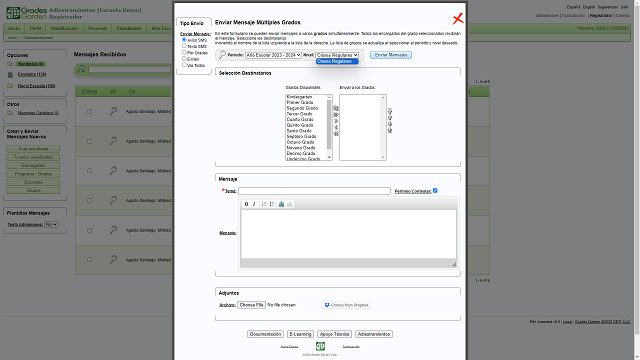
Task: Select Octavo Grado in available grades list
Action: 301,142
